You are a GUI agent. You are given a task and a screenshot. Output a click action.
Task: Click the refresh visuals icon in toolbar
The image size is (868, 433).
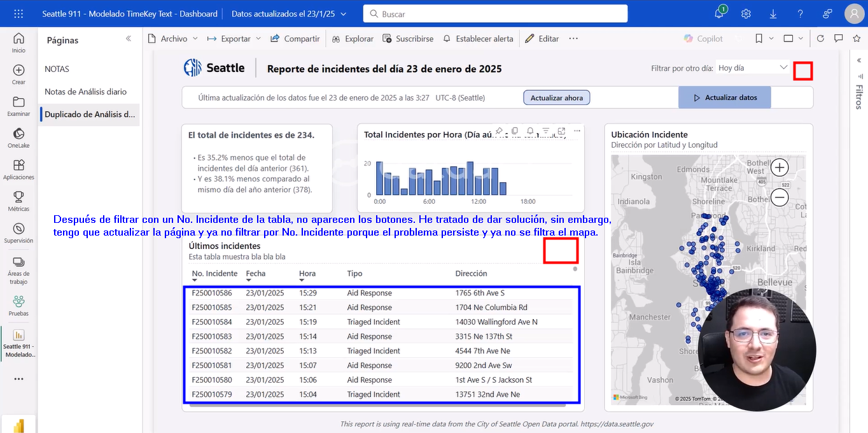pos(820,39)
